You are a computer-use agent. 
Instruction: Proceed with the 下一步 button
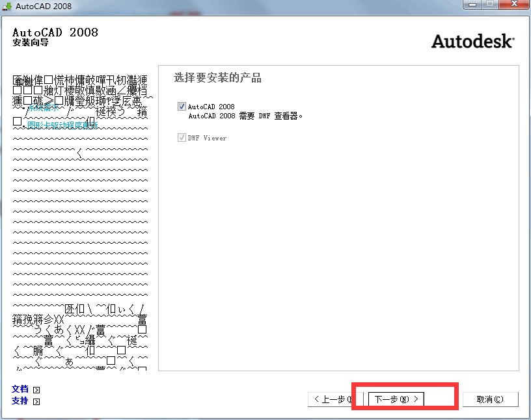(x=396, y=399)
